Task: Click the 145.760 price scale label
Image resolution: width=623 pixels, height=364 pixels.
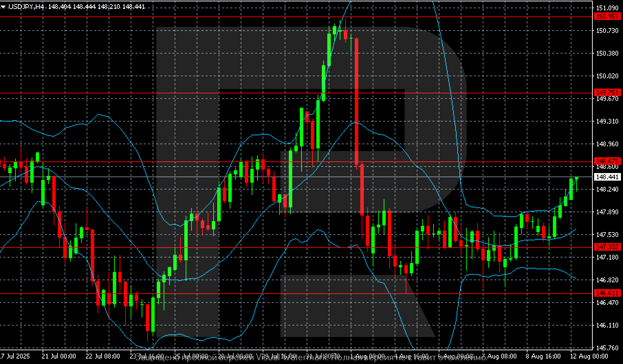Action: click(607, 348)
